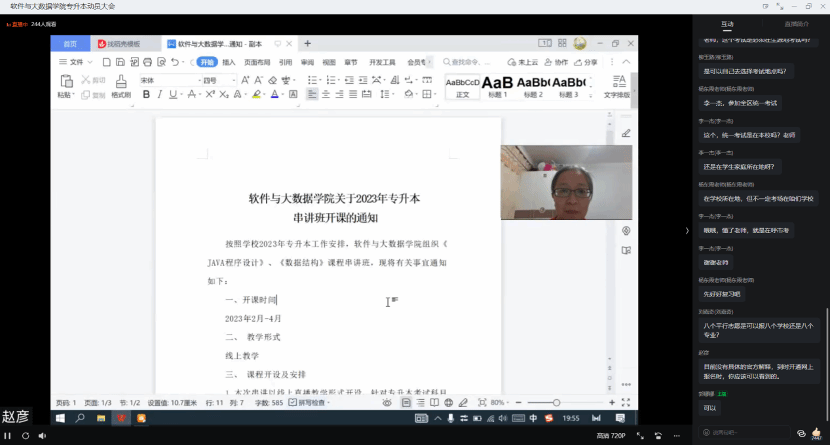Apply the 标题 1 heading style
830x446 pixels.
point(498,86)
